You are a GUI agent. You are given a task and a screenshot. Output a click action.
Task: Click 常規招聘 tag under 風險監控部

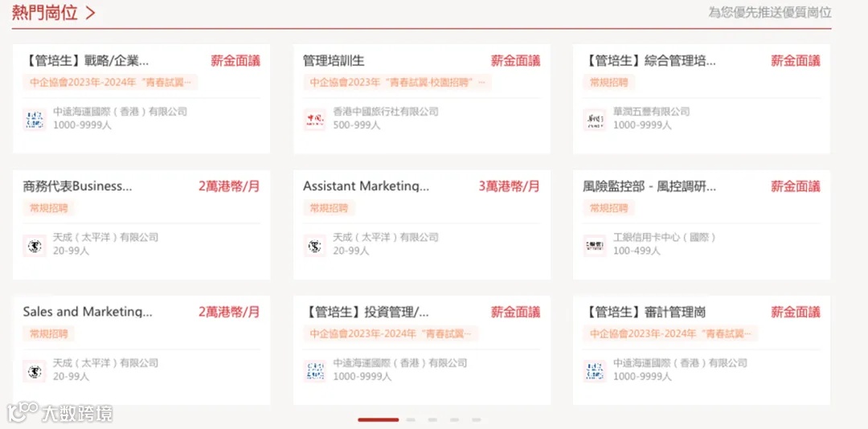pyautogui.click(x=609, y=208)
